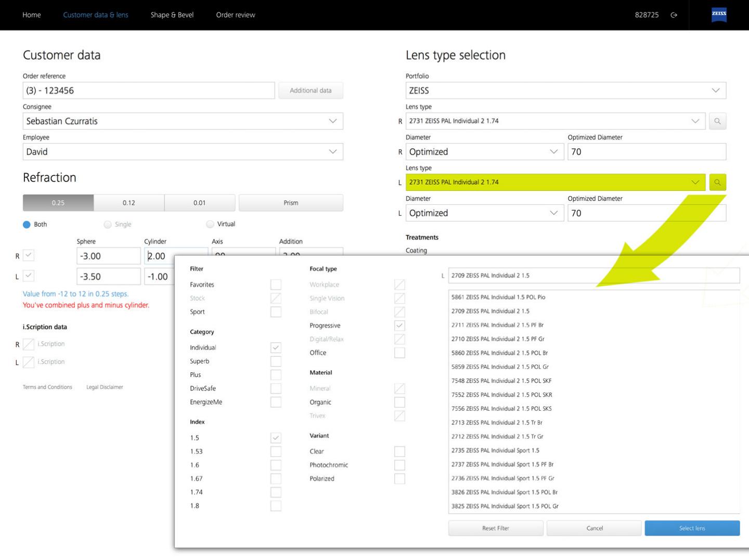Open the Consignee dropdown
The width and height of the screenshot is (749, 560).
[183, 121]
